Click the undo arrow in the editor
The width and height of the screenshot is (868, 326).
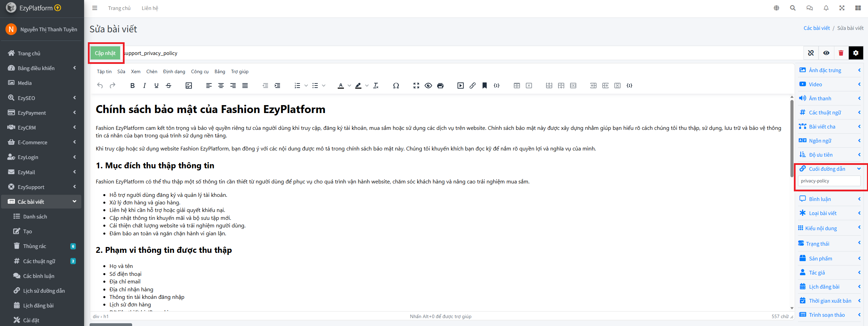(100, 86)
